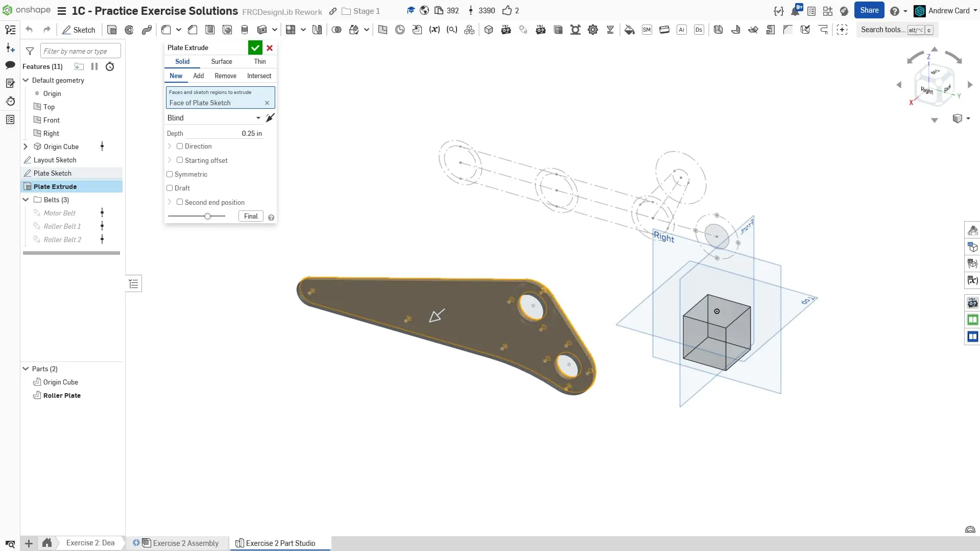Click the Sketch tool in the toolbar
Viewport: 980px width, 551px height.
pyautogui.click(x=79, y=30)
